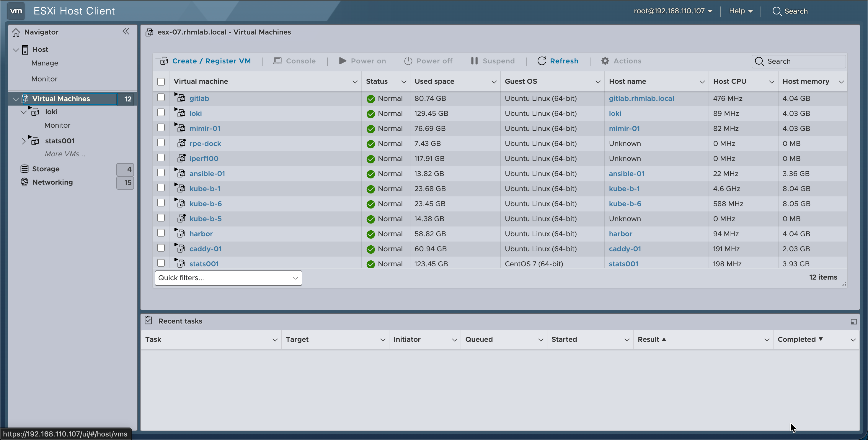Click the Power off icon
This screenshot has height=440, width=868.
408,61
